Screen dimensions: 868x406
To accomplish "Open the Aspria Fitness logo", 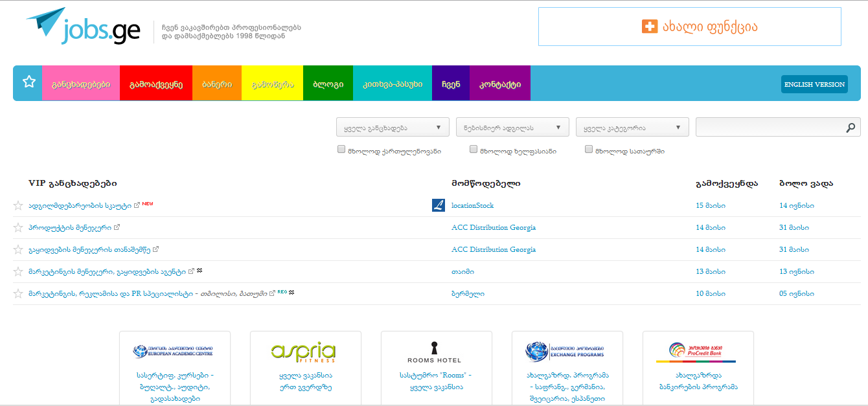I will coord(303,352).
